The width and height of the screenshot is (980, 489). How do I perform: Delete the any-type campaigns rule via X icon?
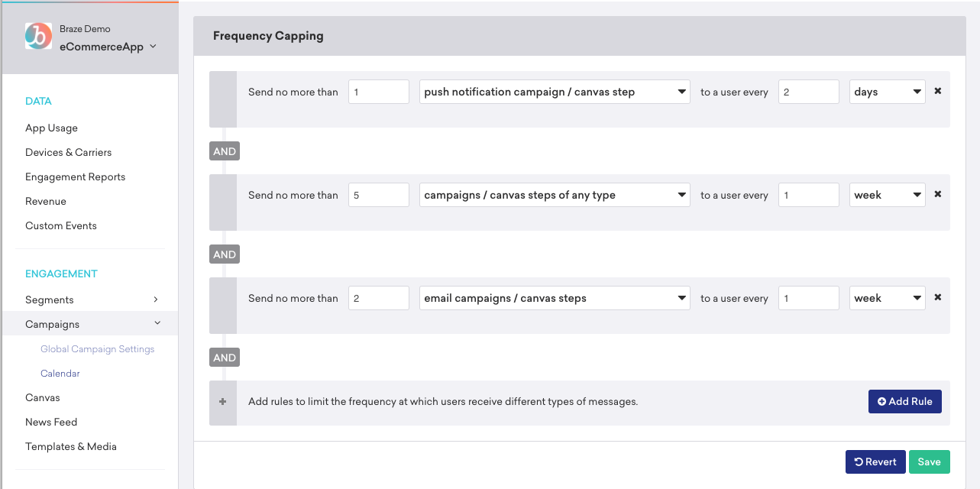(938, 194)
